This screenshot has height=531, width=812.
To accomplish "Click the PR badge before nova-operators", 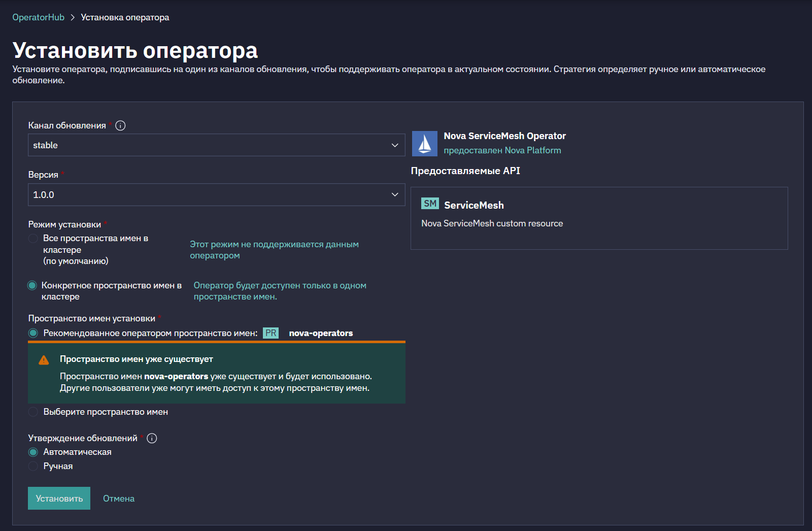I will click(270, 333).
